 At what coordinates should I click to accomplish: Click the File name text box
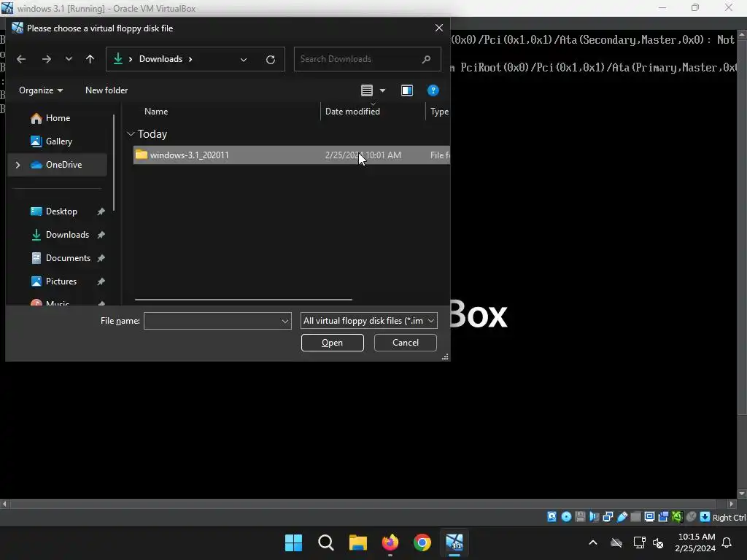click(x=212, y=321)
